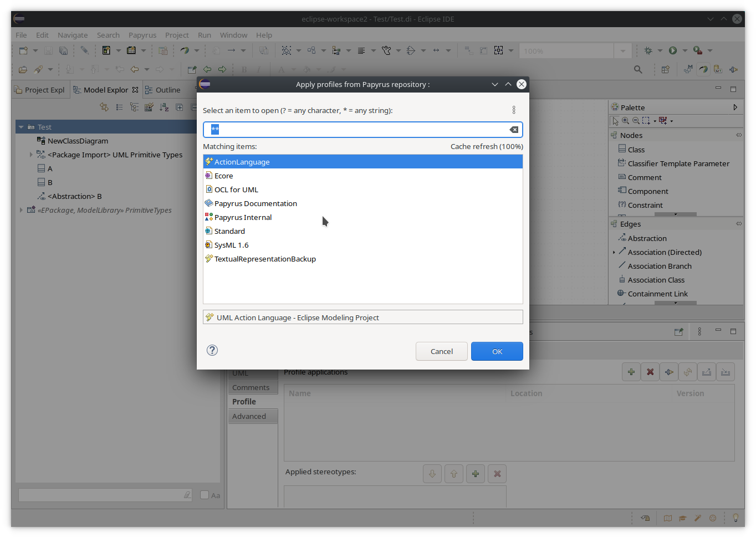Screen dimensions: 756x538
Task: Click the green plus Apply profile button
Action: point(631,372)
